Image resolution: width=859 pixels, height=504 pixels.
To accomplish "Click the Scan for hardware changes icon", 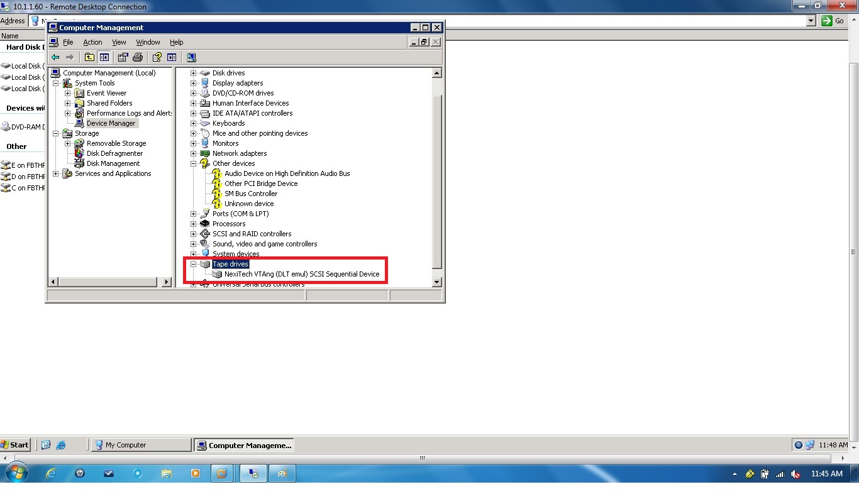I will [191, 57].
